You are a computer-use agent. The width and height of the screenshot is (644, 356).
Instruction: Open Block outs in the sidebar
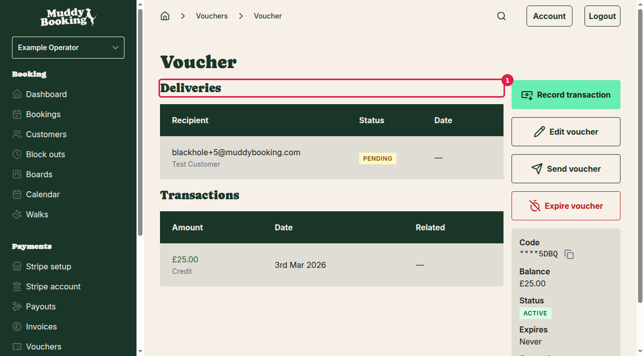[x=45, y=154]
